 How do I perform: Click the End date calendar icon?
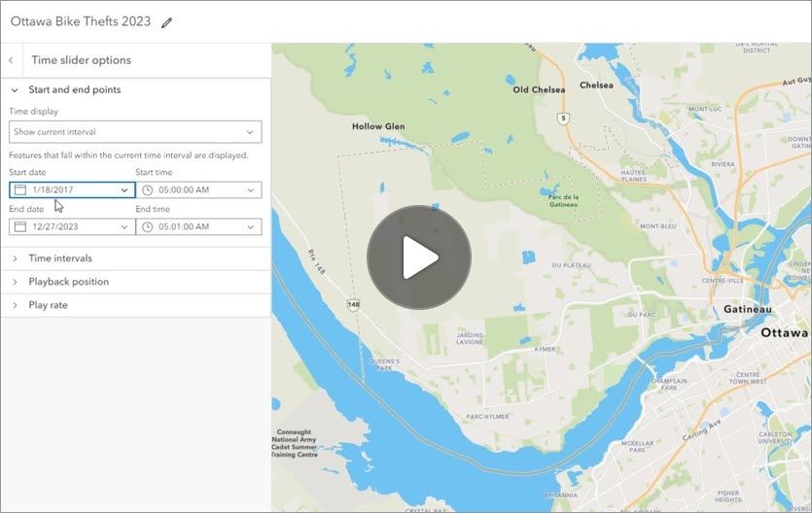click(20, 226)
